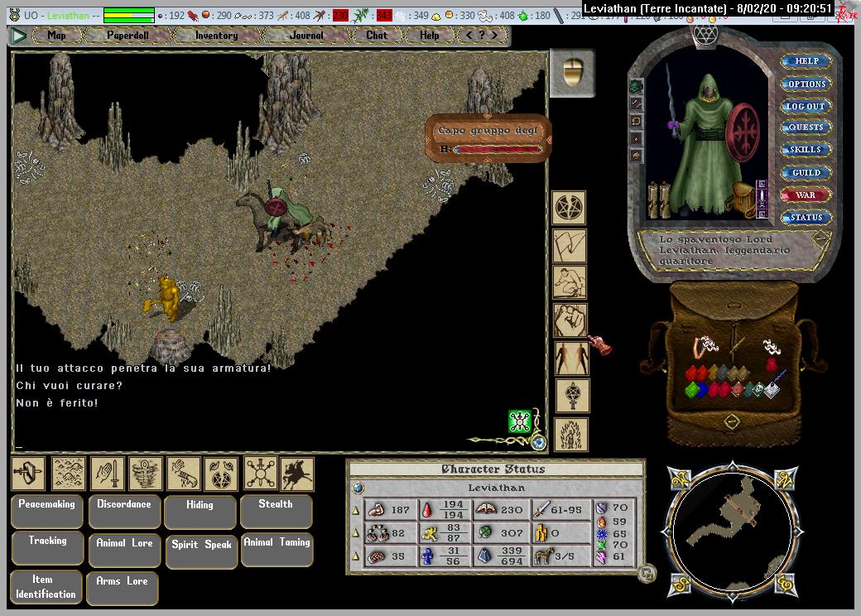Open the Paperdoll menu
The height and width of the screenshot is (616, 861).
[x=128, y=35]
